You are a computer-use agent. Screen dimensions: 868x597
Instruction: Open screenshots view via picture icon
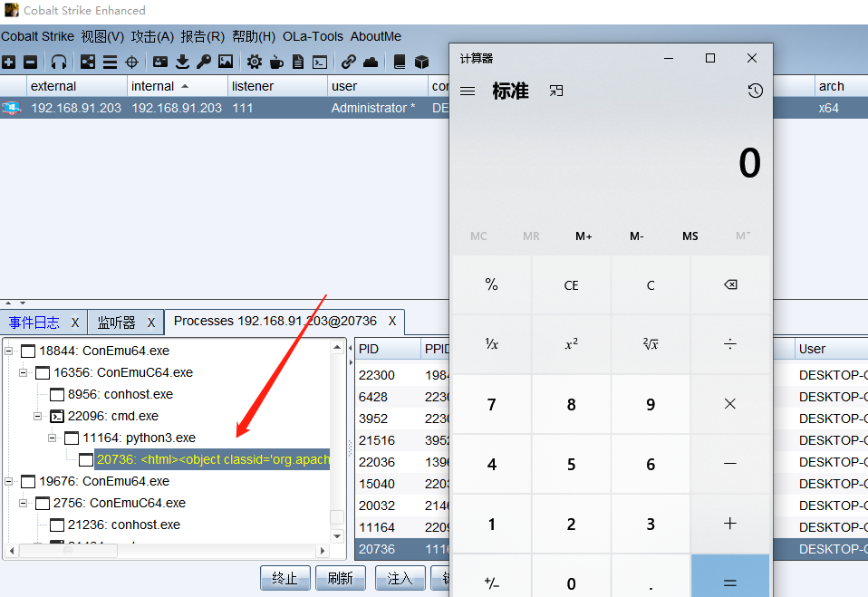(226, 62)
